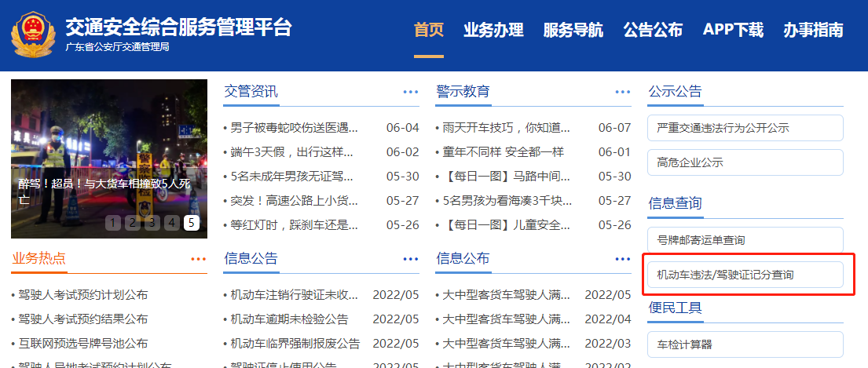Open 驾驶人考试预约计划公布 link

point(83,295)
